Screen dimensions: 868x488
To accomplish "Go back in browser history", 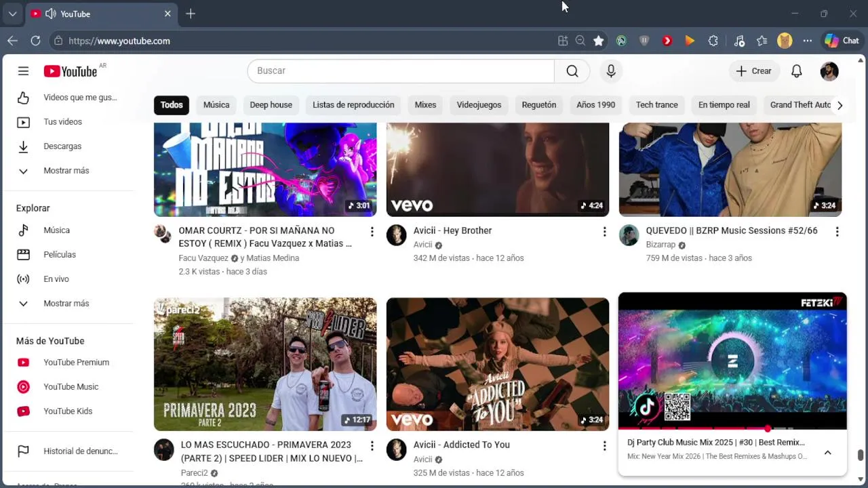I will pyautogui.click(x=12, y=41).
